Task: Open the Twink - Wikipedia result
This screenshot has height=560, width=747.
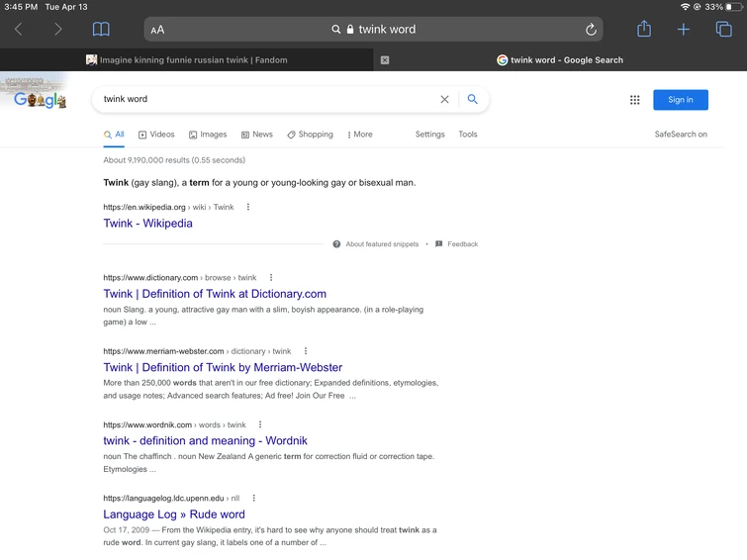Action: pos(148,223)
